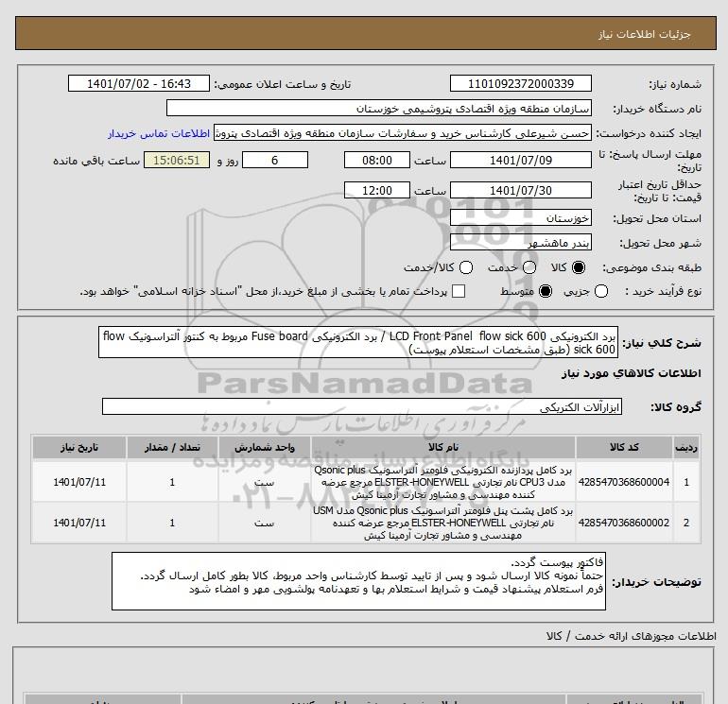Select the جزیی purchase type radio
728x704 pixels.
[601, 291]
